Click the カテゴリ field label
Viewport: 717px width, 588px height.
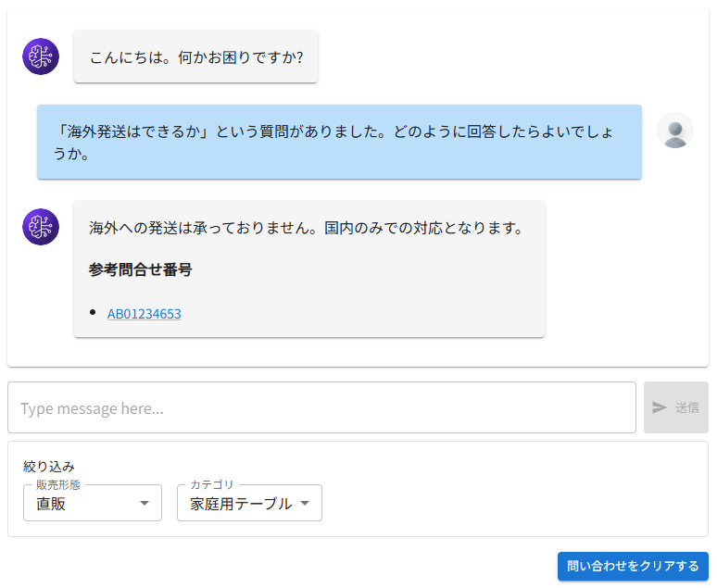[212, 484]
